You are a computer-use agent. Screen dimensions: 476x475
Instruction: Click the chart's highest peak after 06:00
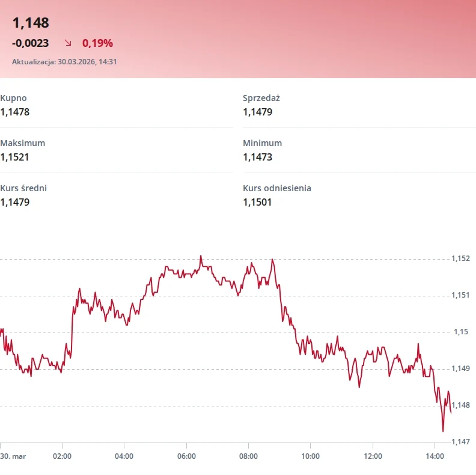click(201, 256)
